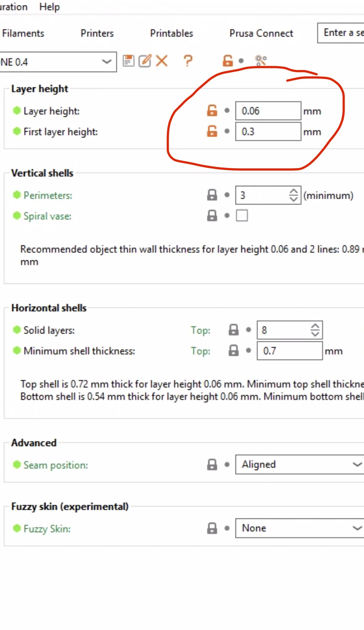Click the save preset floppy icon

(x=128, y=61)
